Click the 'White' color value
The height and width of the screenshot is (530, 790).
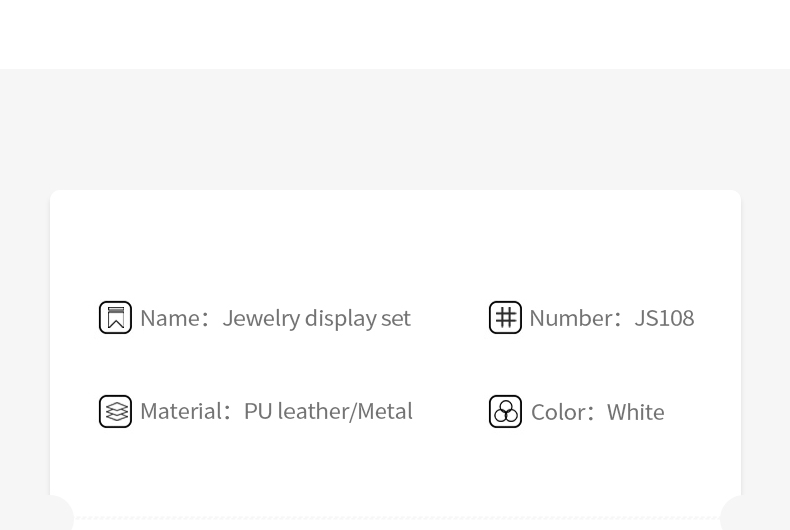pos(636,413)
